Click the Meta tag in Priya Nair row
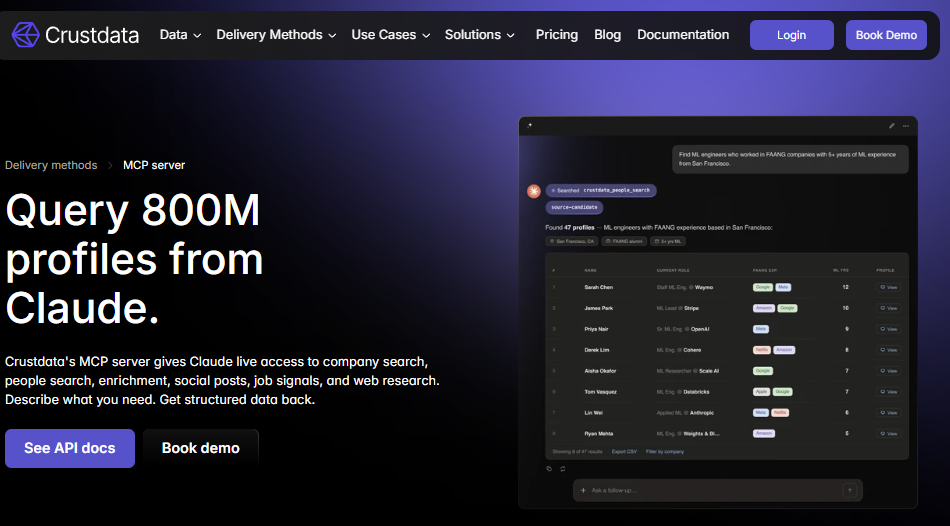This screenshot has width=950, height=526. click(760, 329)
